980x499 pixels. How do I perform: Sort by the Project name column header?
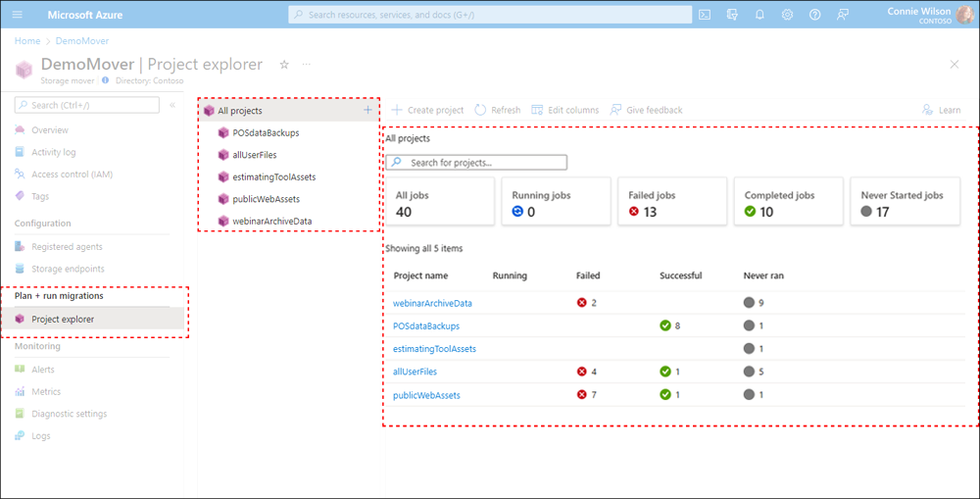click(x=420, y=275)
